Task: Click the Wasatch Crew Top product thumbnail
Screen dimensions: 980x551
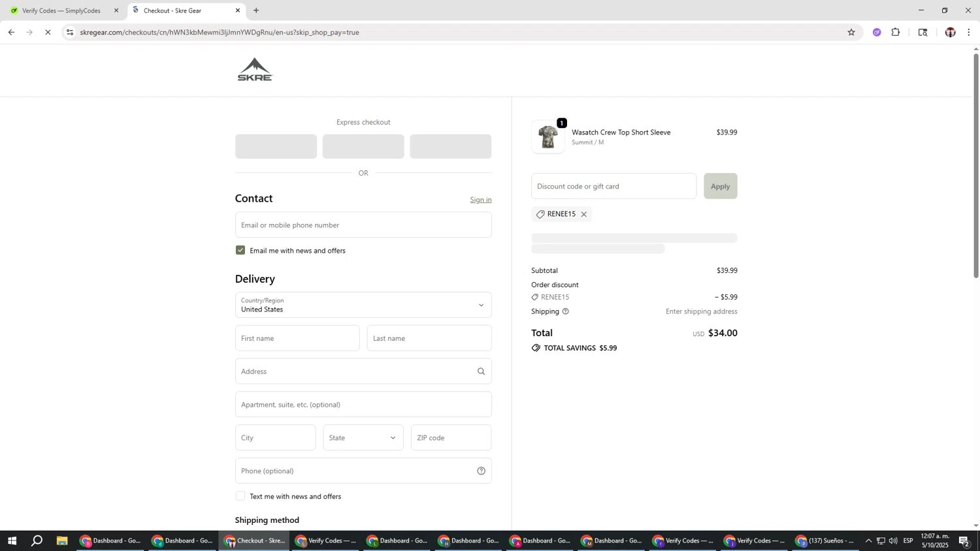Action: pos(548,137)
